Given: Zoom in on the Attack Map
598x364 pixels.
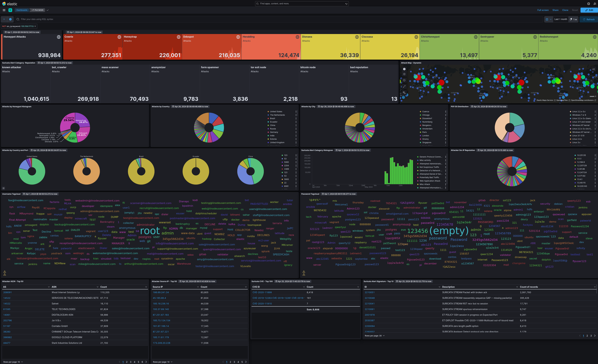Looking at the screenshot, I should point(404,69).
